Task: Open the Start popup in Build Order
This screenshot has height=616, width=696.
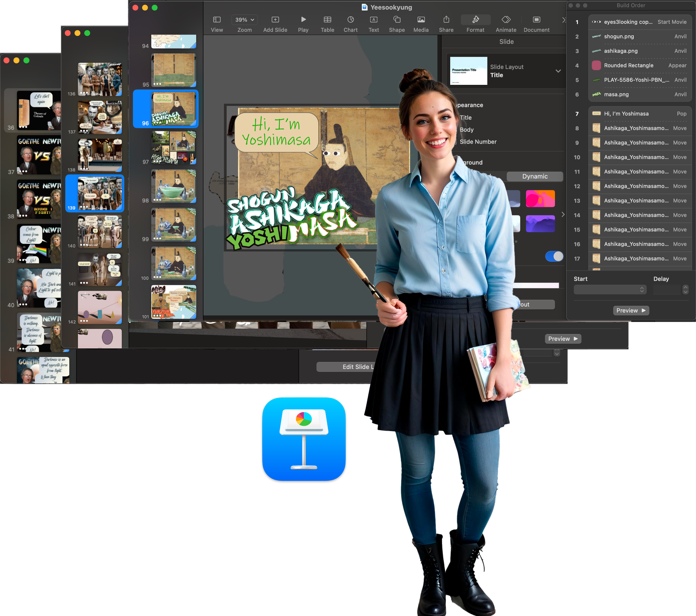Action: [x=610, y=290]
